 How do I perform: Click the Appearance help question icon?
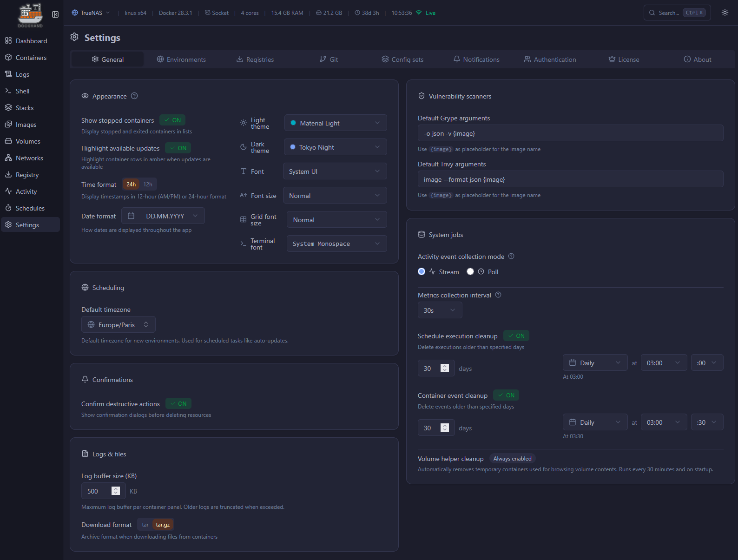tap(134, 96)
